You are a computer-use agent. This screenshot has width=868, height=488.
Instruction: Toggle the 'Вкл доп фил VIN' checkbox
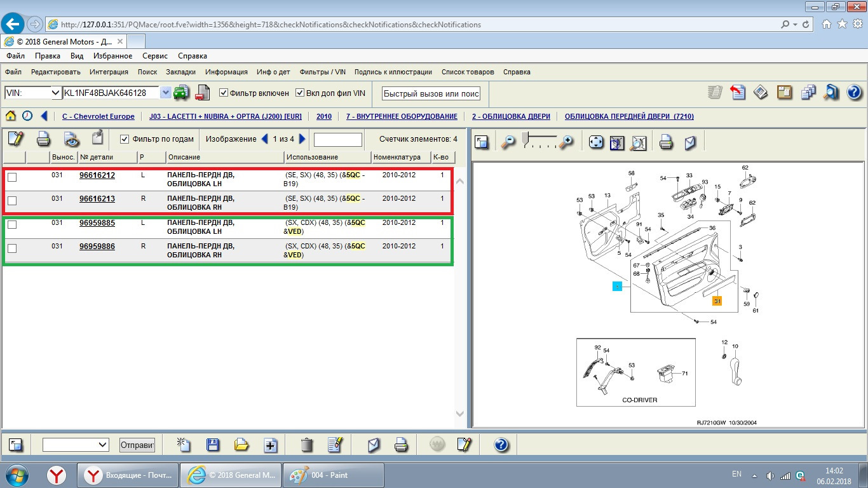pyautogui.click(x=301, y=93)
